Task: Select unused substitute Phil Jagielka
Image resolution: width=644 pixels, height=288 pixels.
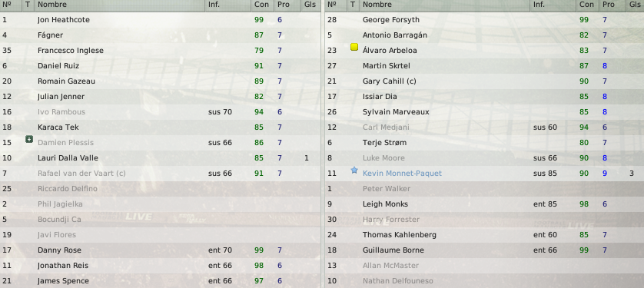Action: (160, 204)
